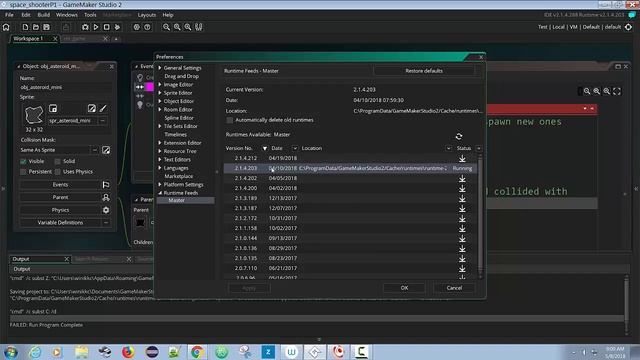Click the black parent sprite swatch
Screen dimensions: 640x360
[x=140, y=223]
